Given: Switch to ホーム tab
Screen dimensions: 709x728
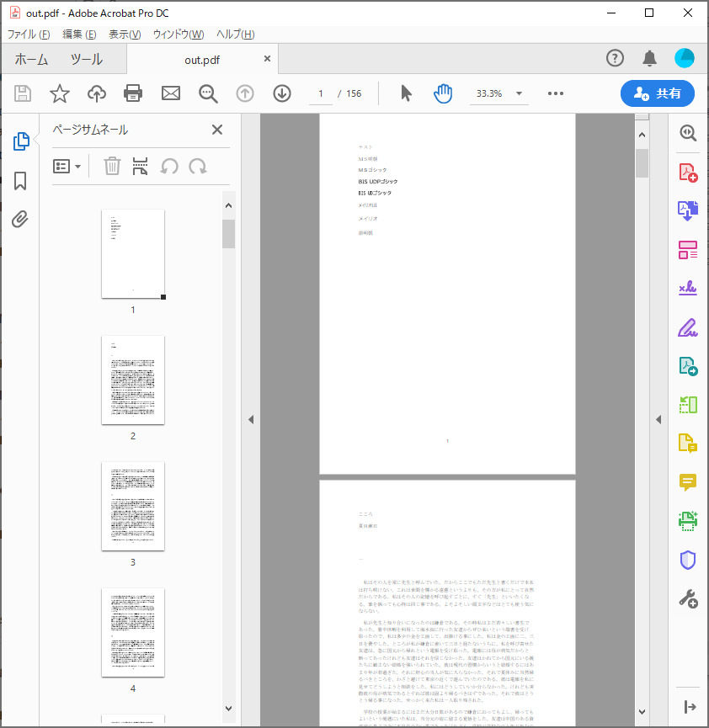Looking at the screenshot, I should click(31, 60).
